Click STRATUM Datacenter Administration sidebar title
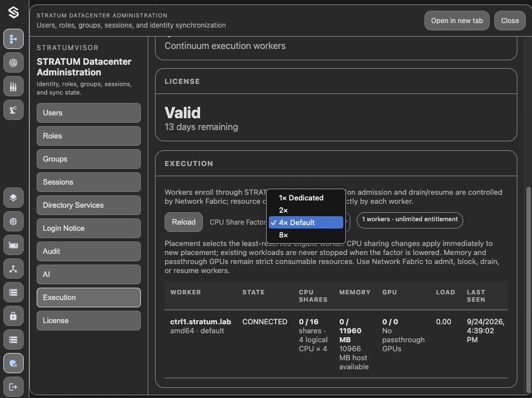The image size is (532, 398). pos(84,67)
